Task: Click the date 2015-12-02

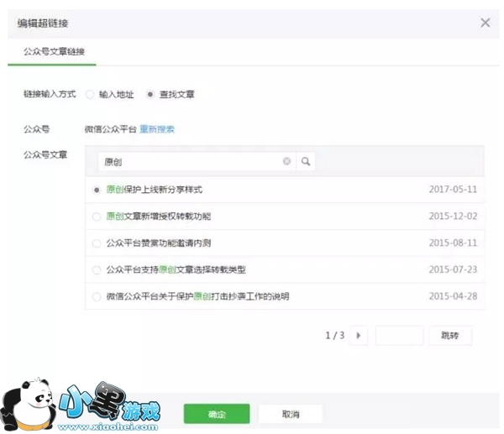Action: (x=453, y=216)
